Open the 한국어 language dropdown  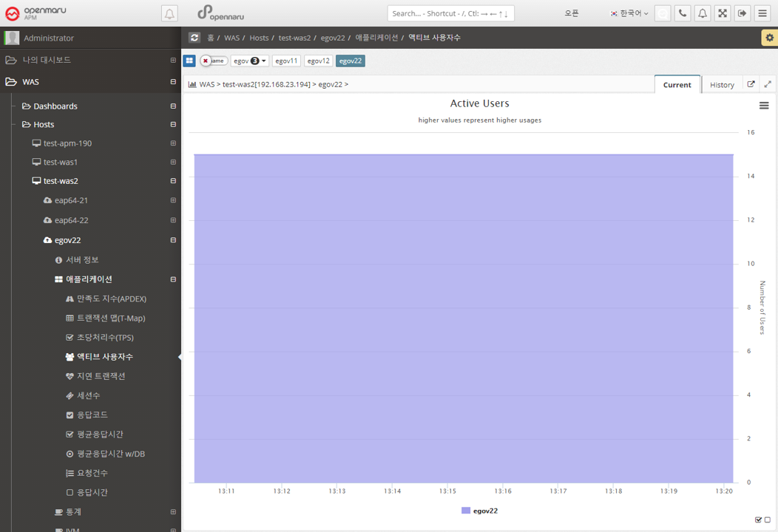(x=629, y=13)
